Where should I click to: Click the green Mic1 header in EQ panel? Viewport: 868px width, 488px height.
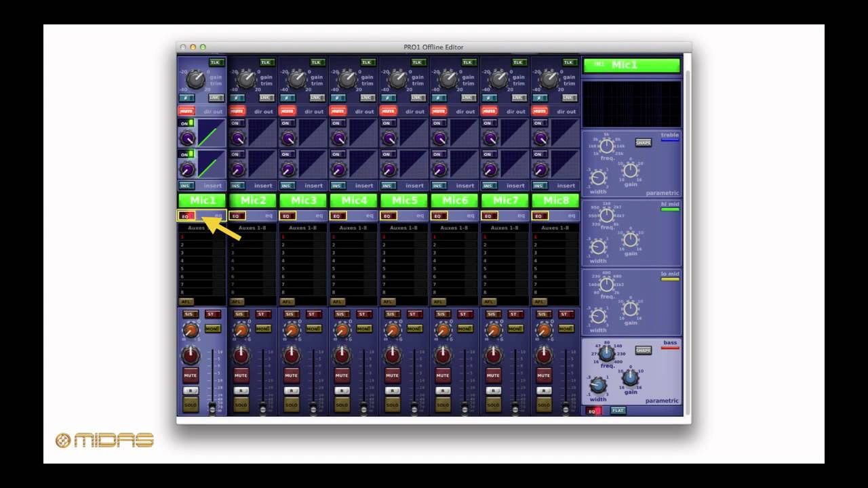[x=632, y=65]
